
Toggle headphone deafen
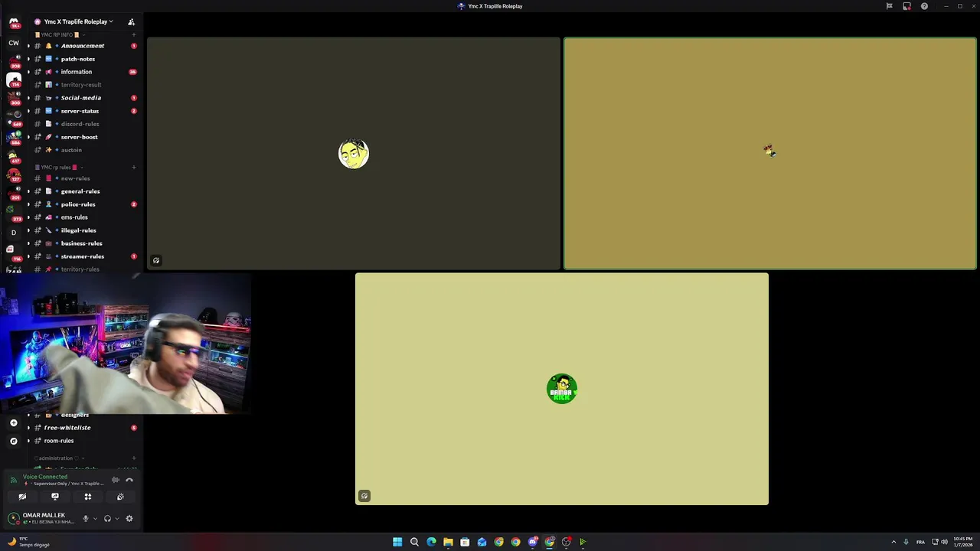click(107, 518)
